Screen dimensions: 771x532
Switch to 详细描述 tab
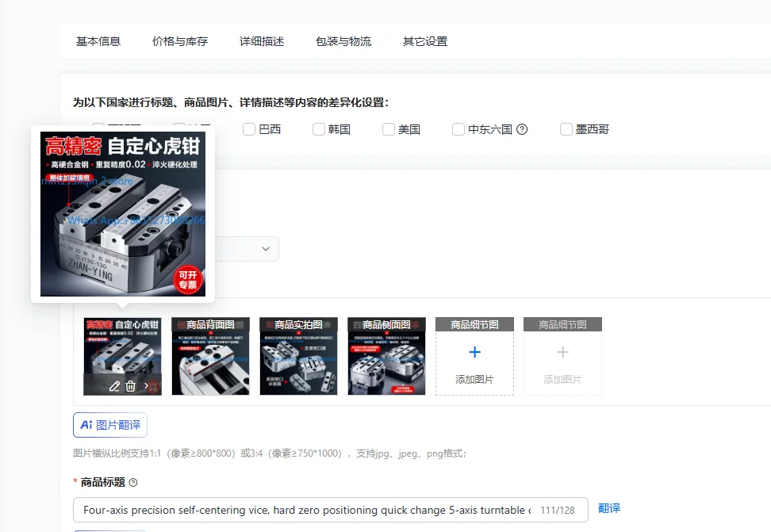coord(262,41)
